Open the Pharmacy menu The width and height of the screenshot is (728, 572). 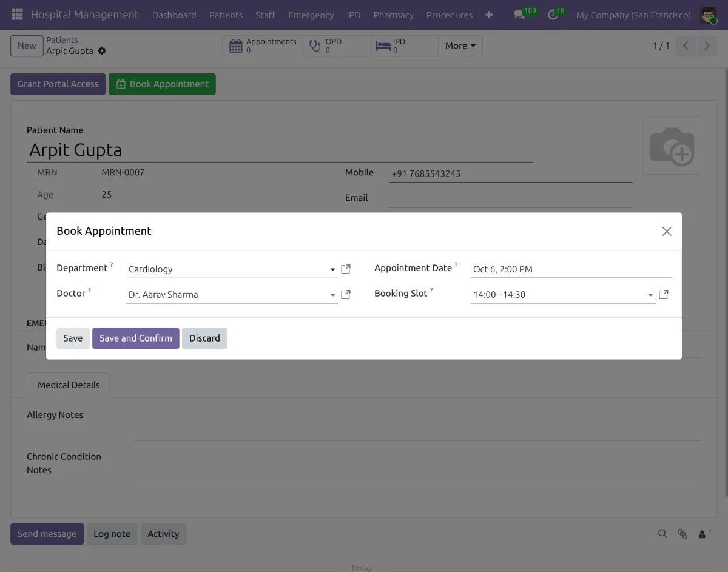[x=393, y=15]
